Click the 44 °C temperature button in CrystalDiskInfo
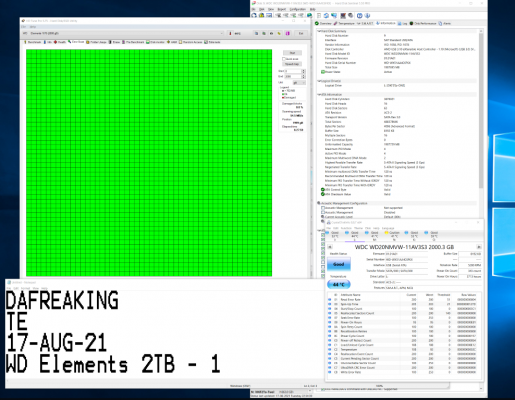The image size is (515, 400). coord(339,284)
